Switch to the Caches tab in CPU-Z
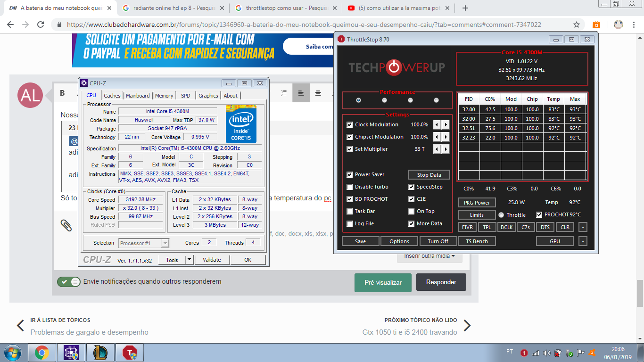Screen dimensions: 644x362 click(112, 96)
